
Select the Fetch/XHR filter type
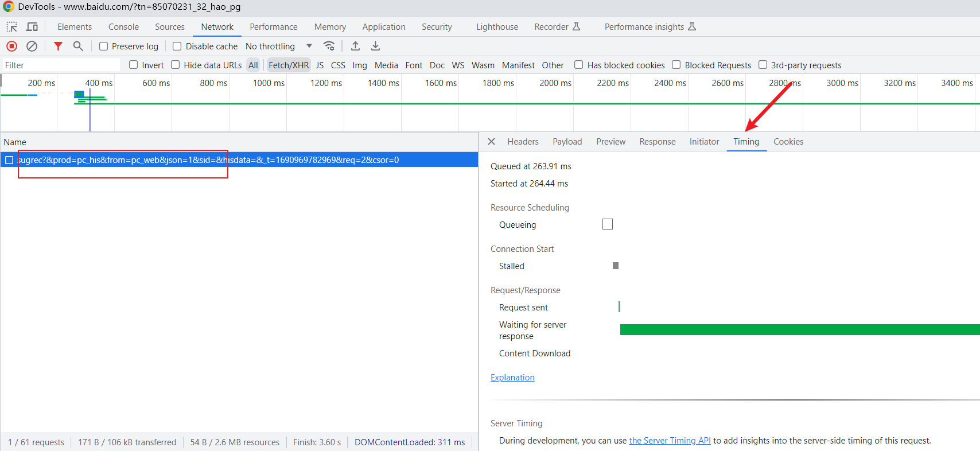click(x=288, y=65)
